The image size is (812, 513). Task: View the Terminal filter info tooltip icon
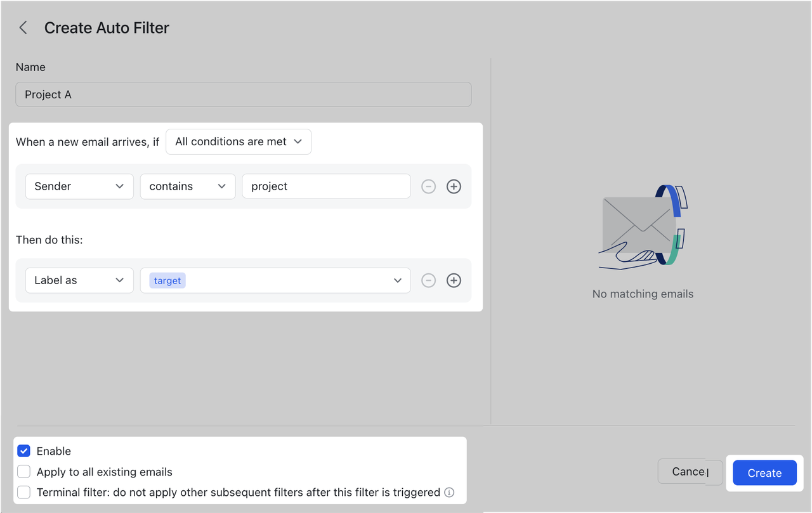pos(449,492)
